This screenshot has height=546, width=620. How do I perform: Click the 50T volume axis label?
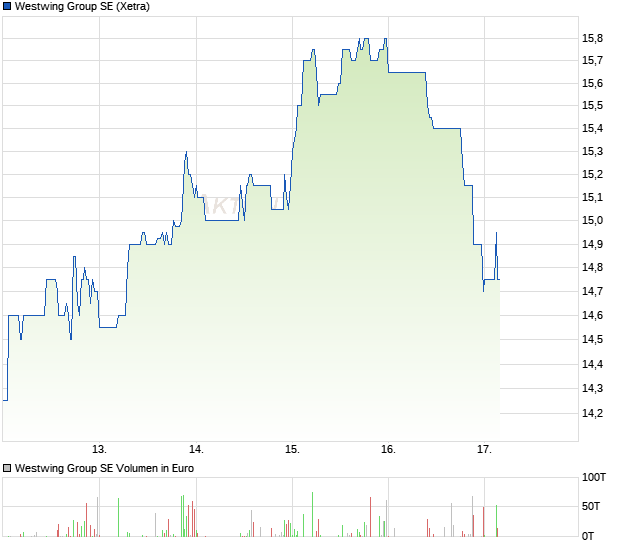click(x=591, y=506)
